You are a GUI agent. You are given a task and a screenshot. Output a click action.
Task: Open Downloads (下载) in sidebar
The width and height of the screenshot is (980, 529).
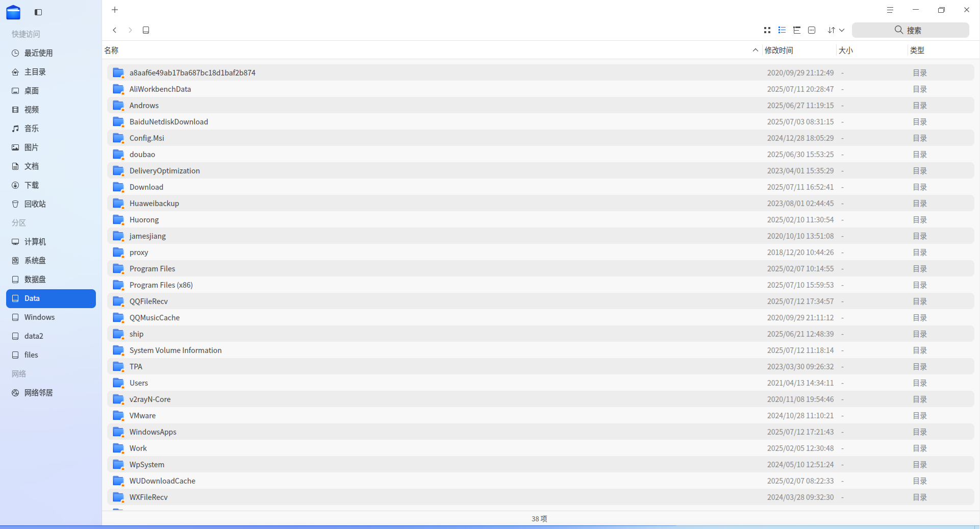[51, 185]
